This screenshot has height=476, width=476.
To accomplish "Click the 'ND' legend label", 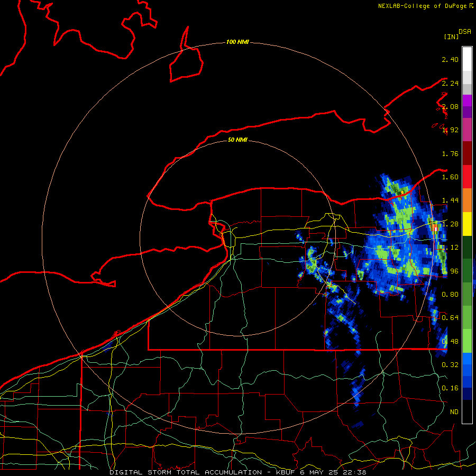I will coord(454,412).
